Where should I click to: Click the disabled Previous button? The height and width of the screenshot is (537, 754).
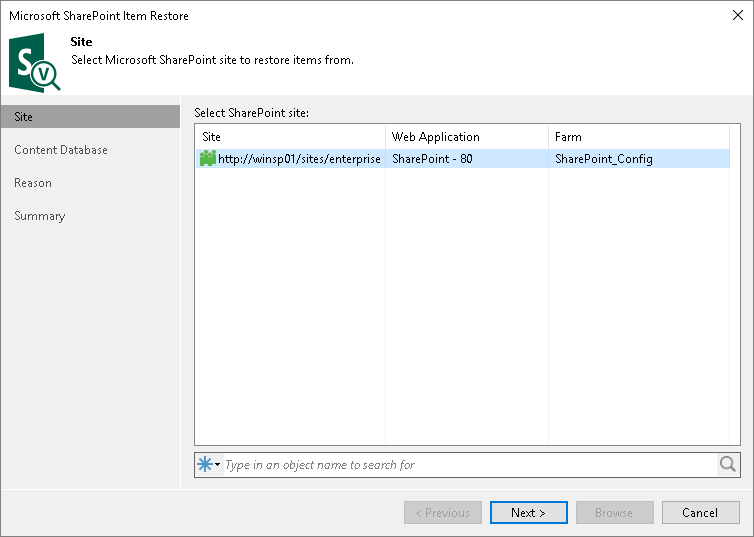pyautogui.click(x=442, y=512)
